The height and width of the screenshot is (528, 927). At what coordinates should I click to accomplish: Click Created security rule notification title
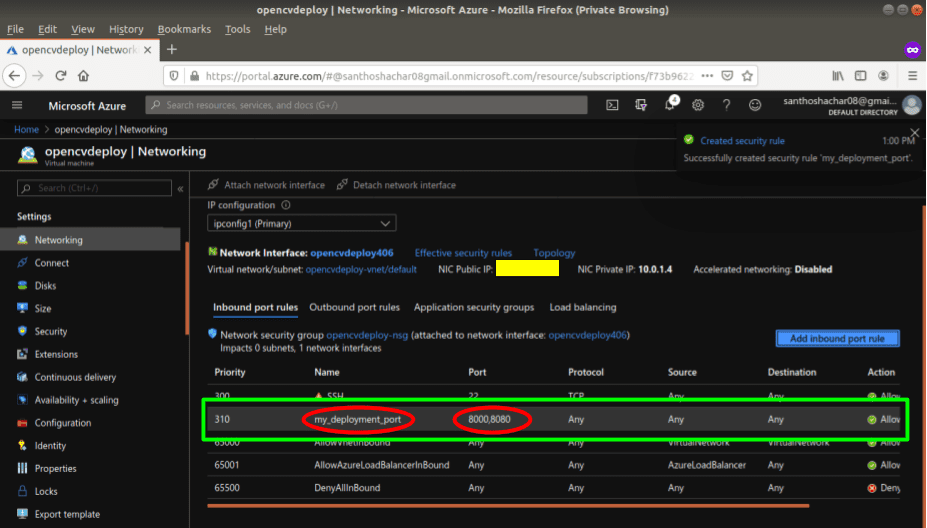742,141
